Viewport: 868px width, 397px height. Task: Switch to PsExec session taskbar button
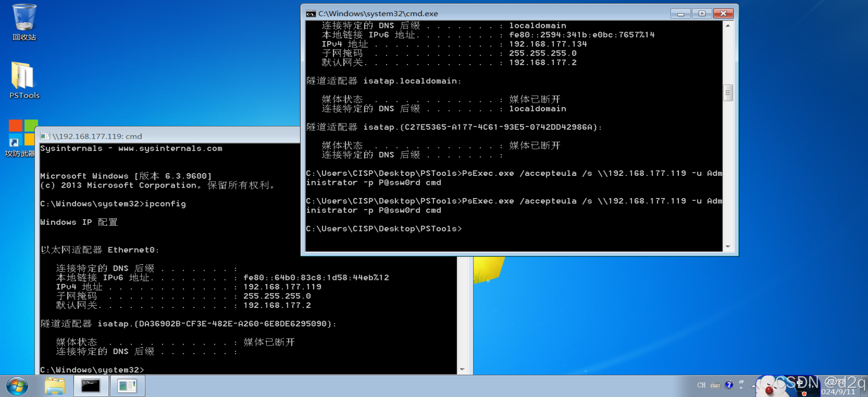pos(127,386)
